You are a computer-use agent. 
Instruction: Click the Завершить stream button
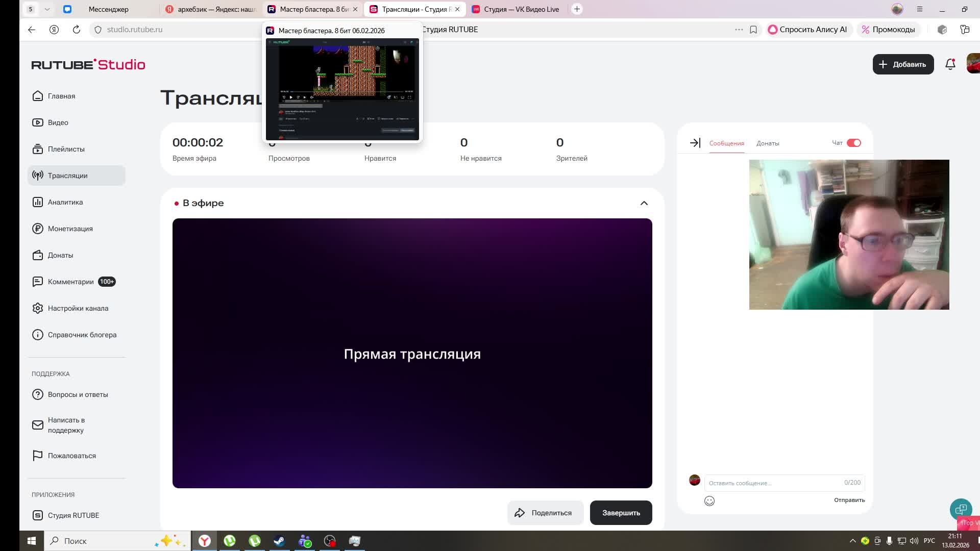point(621,513)
